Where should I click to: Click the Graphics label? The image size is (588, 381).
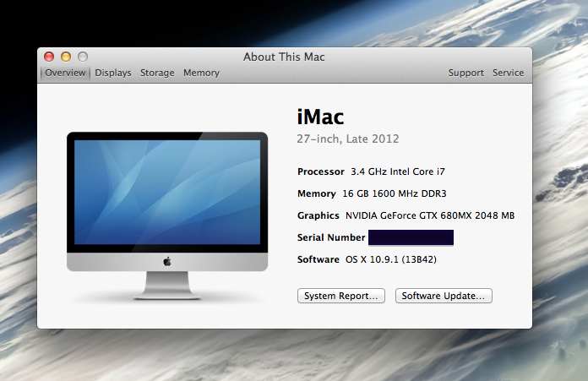[x=318, y=215]
